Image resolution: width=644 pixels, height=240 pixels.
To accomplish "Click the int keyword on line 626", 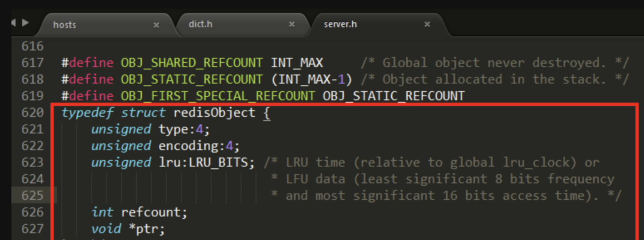I will point(102,212).
